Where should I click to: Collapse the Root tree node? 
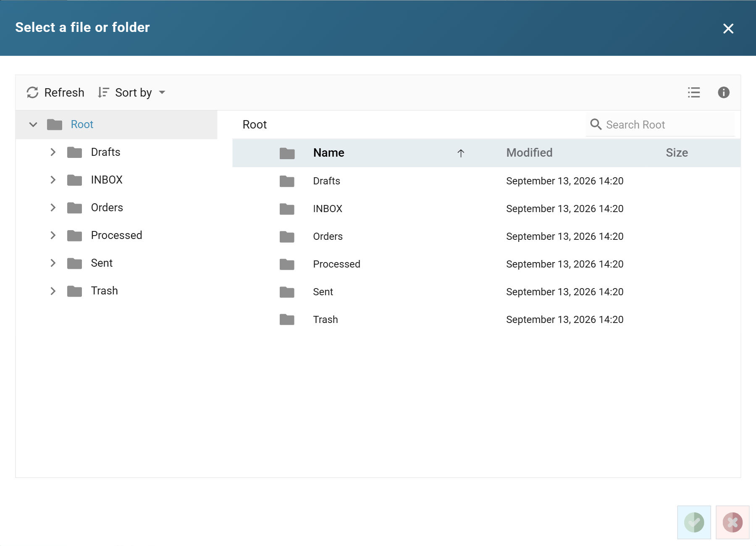tap(33, 124)
